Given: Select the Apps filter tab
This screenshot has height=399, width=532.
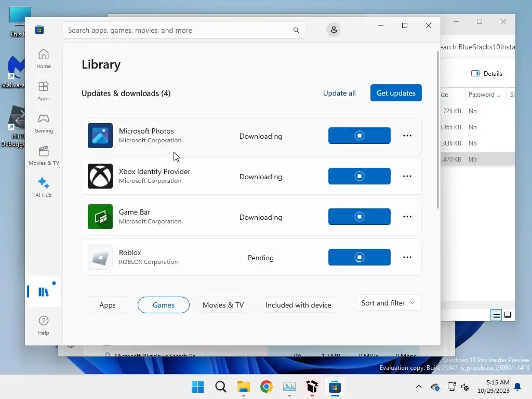Looking at the screenshot, I should pos(107,305).
